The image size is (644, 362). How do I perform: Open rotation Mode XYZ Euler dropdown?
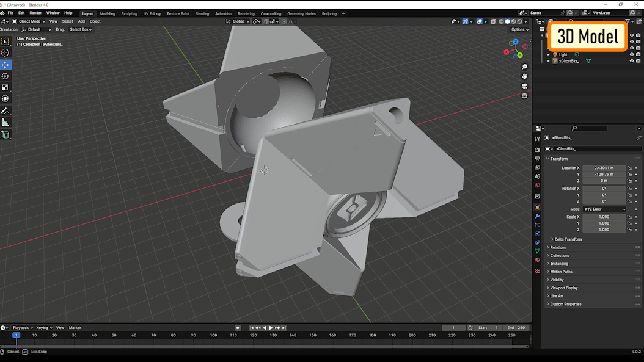[x=604, y=209]
